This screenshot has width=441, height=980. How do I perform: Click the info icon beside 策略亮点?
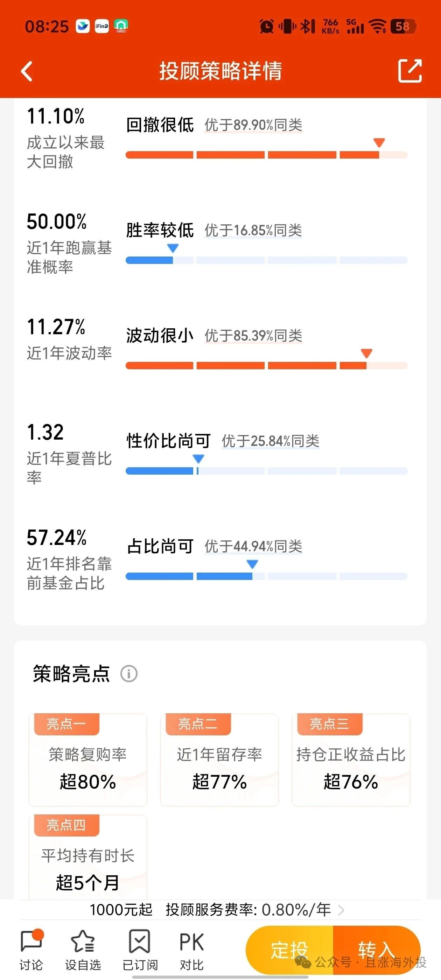[129, 674]
